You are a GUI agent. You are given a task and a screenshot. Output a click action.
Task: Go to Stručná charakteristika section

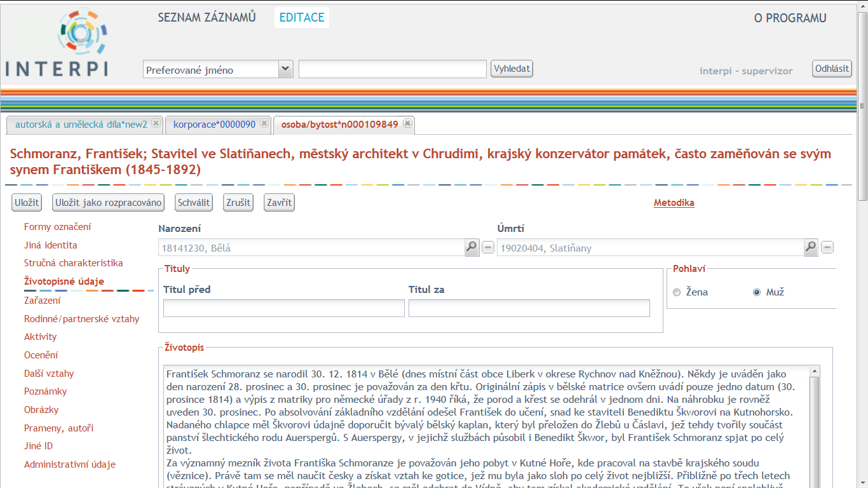click(74, 263)
